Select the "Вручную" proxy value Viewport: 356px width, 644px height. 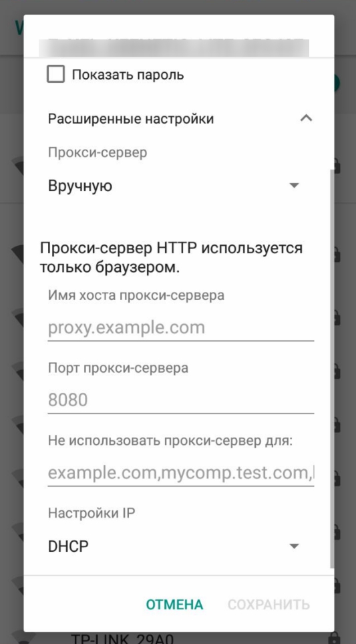80,186
